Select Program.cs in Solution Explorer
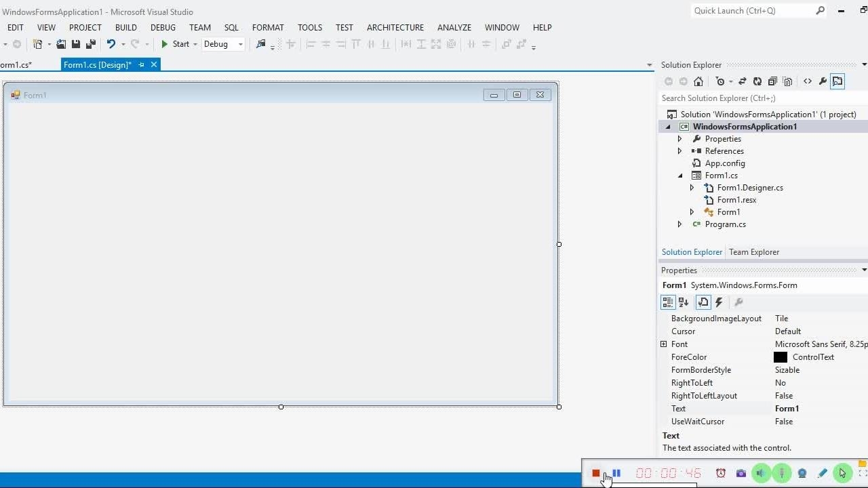868x488 pixels. 725,224
